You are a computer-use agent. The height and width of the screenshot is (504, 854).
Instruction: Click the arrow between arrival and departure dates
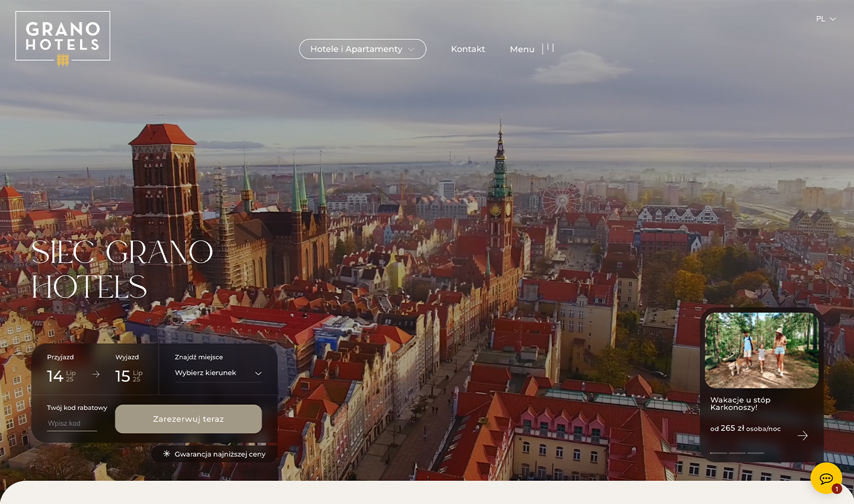(96, 374)
